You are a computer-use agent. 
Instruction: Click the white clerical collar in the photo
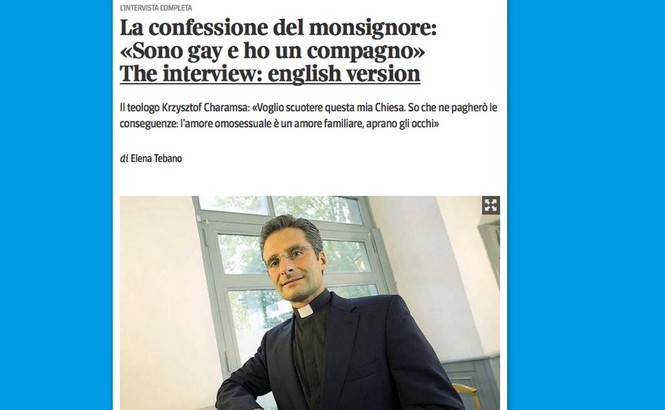305,312
